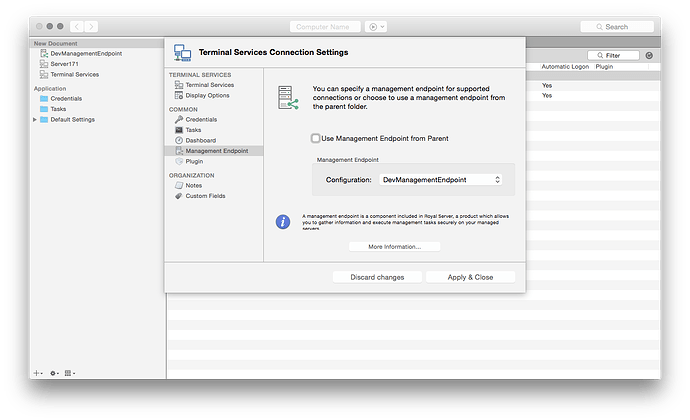
Task: Expand the Default Settings folder
Action: tap(36, 119)
